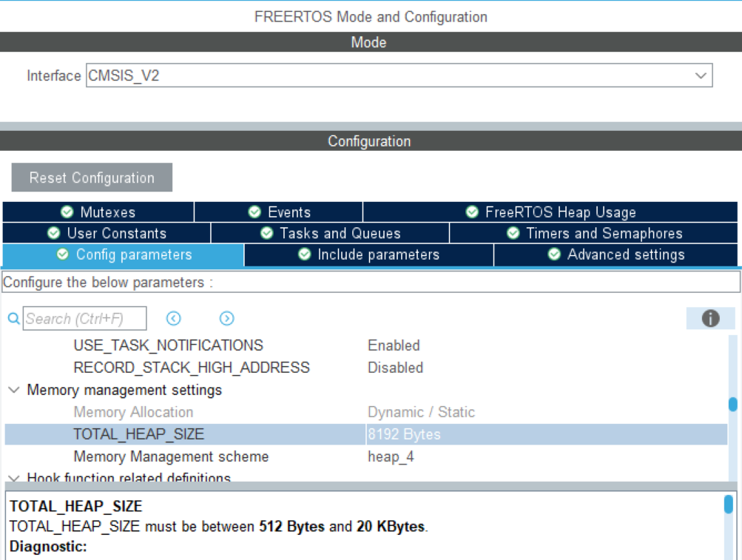
Task: Click the magnifier search icon
Action: pos(14,319)
